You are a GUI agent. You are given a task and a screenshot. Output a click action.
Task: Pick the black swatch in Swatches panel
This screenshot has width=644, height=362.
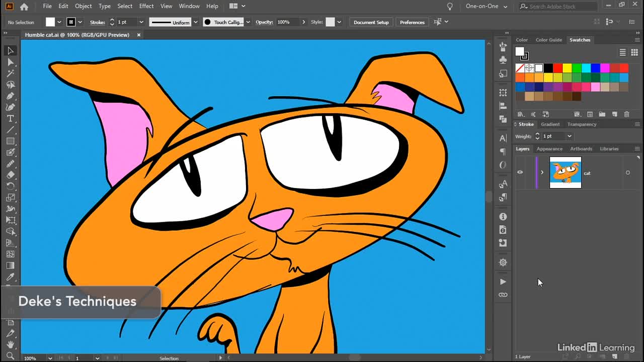click(548, 68)
